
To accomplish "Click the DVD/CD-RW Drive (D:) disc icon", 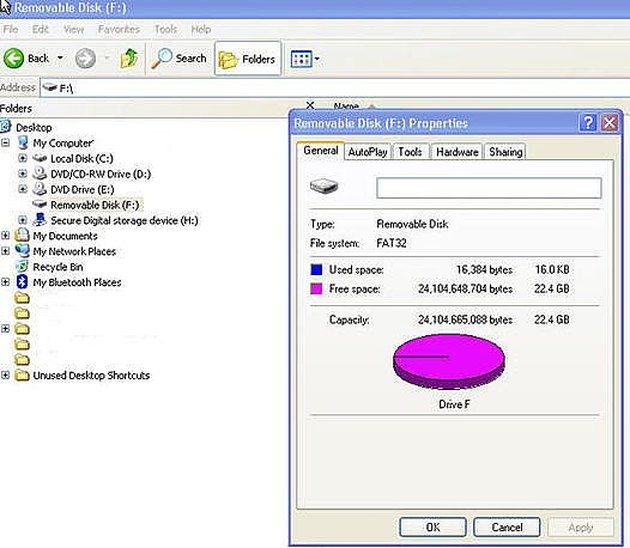I will (39, 174).
